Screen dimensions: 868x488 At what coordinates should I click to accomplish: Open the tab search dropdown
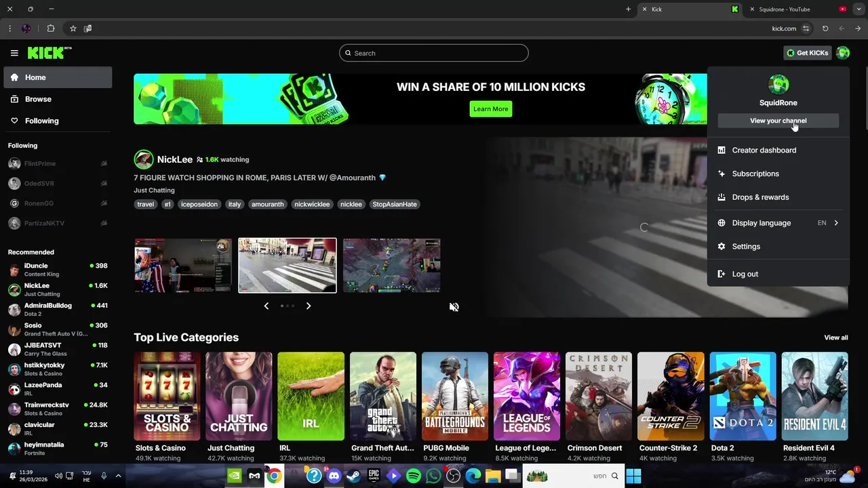[x=859, y=9]
